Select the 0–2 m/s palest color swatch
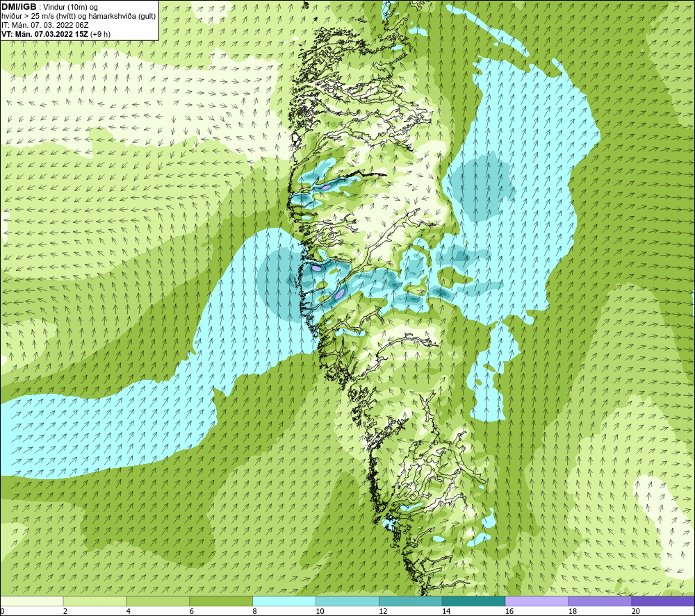Screen dimensions: 695x616 click(x=32, y=601)
